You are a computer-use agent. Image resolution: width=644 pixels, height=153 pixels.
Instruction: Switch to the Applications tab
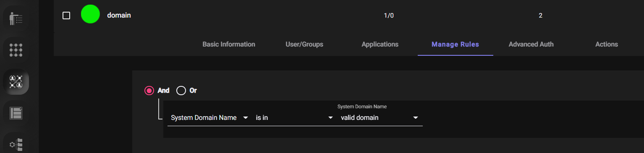[380, 44]
